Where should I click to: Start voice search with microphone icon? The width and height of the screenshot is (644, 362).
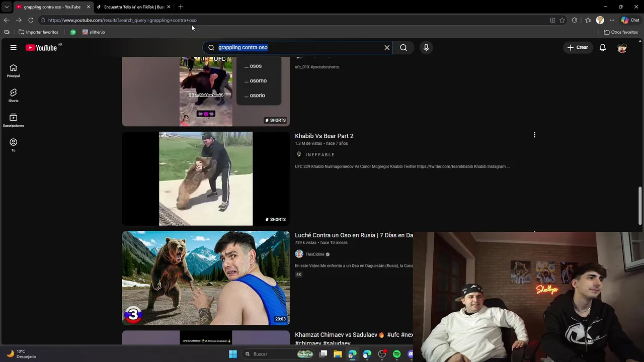pos(426,48)
